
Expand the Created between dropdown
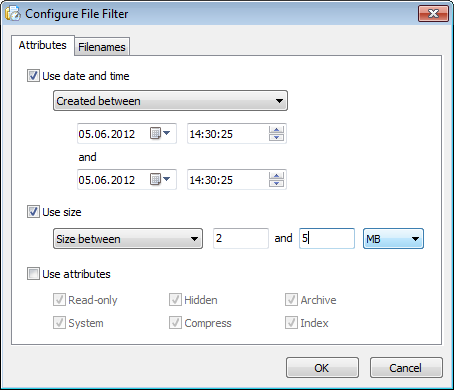(x=170, y=101)
